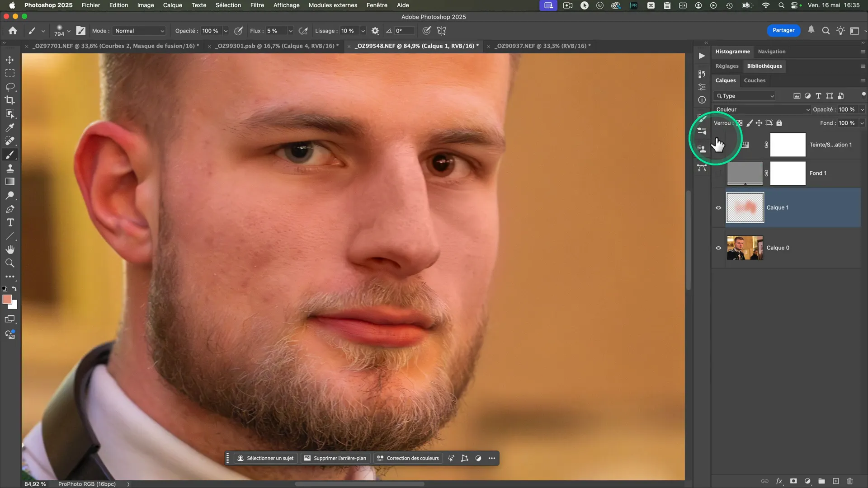Select the Crop tool
This screenshot has height=488, width=868.
coord(10,100)
